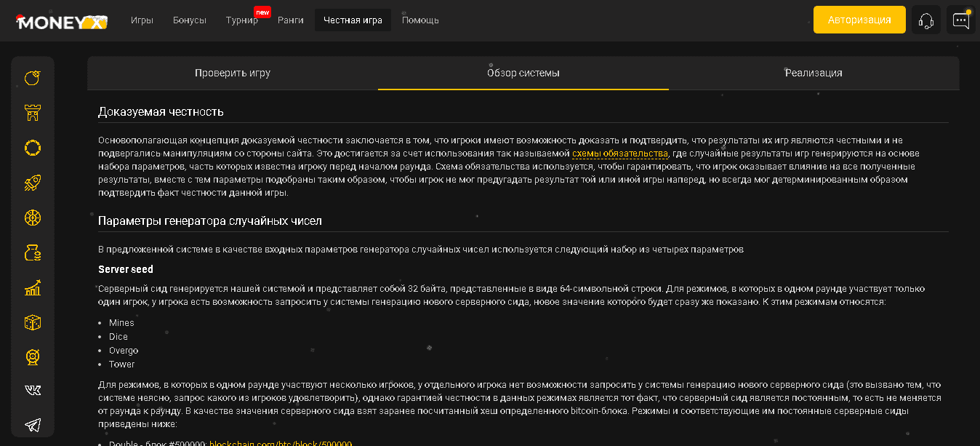Image resolution: width=980 pixels, height=446 pixels.
Task: Contact support via headset icon
Action: coord(925,20)
